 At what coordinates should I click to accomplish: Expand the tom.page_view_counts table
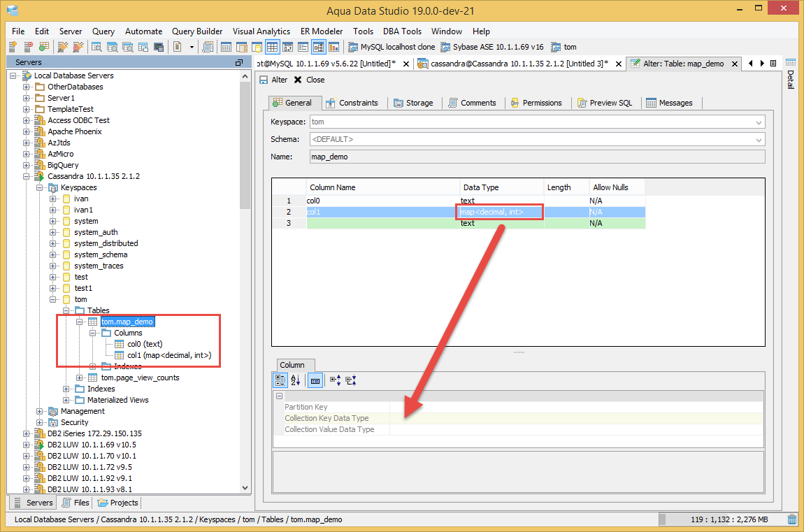coord(80,378)
